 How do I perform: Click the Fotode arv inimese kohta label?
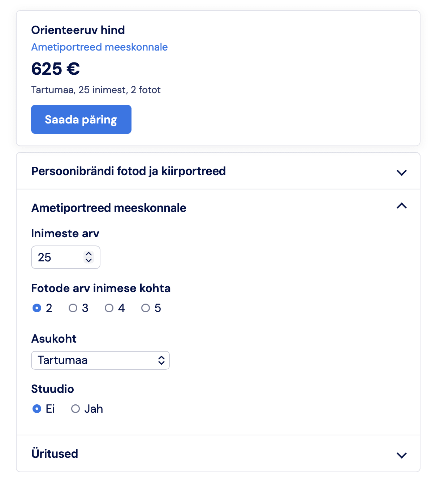(101, 288)
